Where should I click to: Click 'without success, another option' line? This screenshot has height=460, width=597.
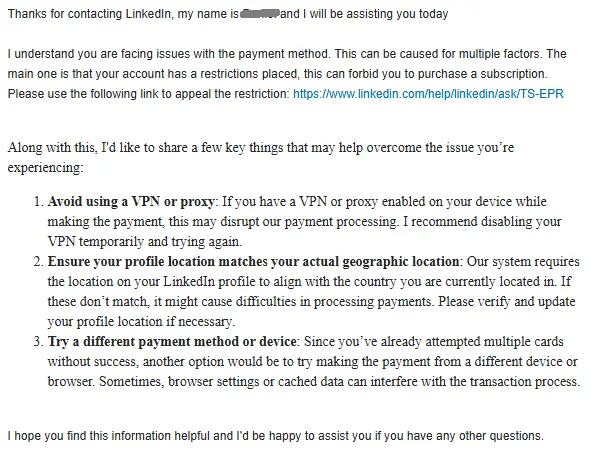313,362
